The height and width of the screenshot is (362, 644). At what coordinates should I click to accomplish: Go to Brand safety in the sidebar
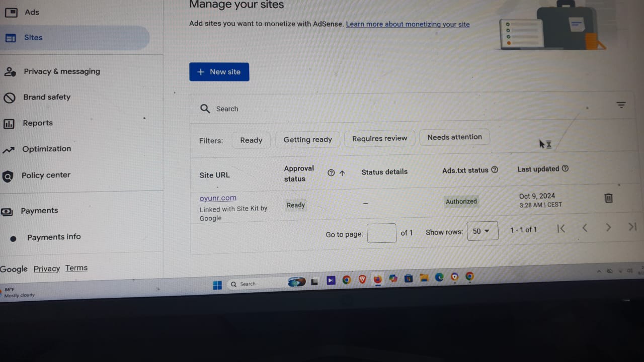[x=37, y=97]
